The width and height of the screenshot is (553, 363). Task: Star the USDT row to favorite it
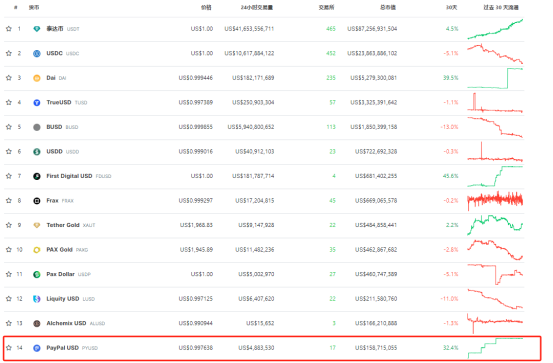pos(9,29)
